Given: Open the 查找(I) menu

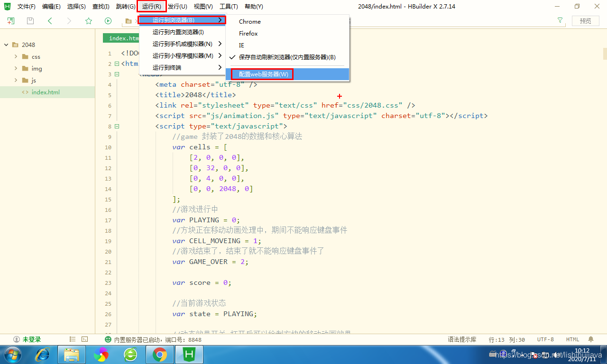Looking at the screenshot, I should click(101, 7).
